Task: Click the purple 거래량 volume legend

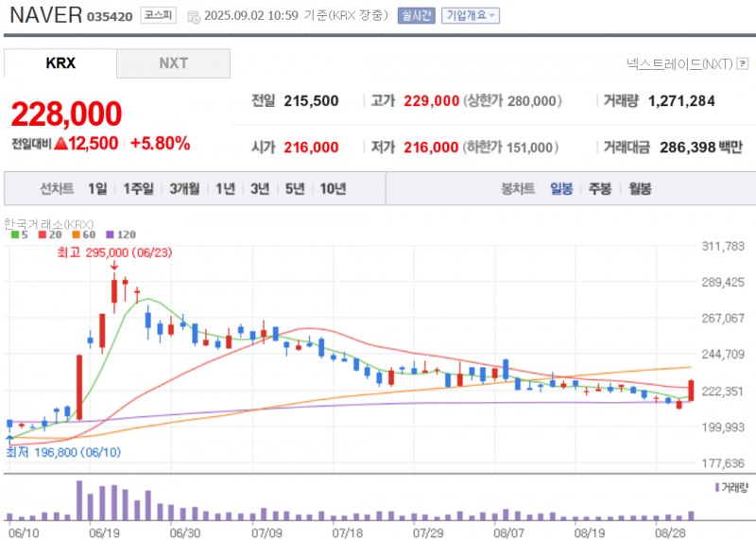Action: [731, 488]
